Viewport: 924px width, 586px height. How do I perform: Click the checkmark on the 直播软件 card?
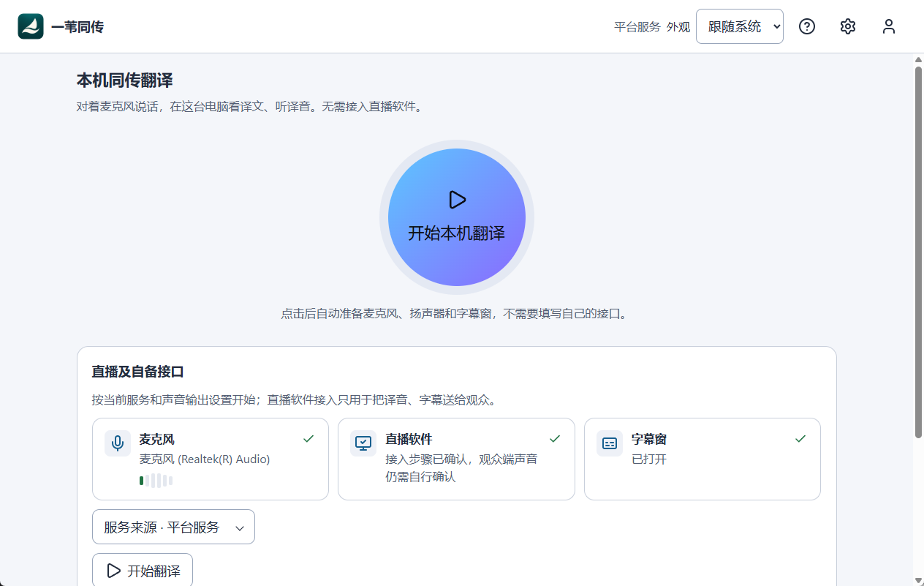pyautogui.click(x=555, y=439)
